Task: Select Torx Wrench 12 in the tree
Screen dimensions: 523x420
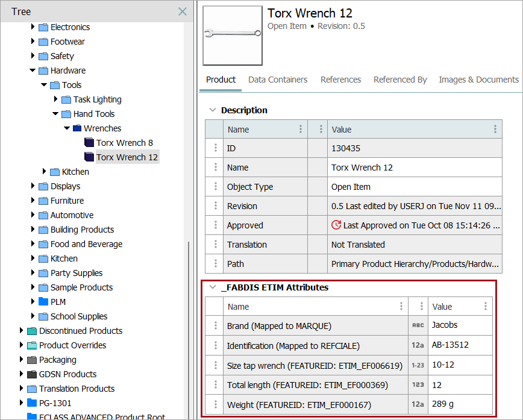Action: tap(127, 157)
